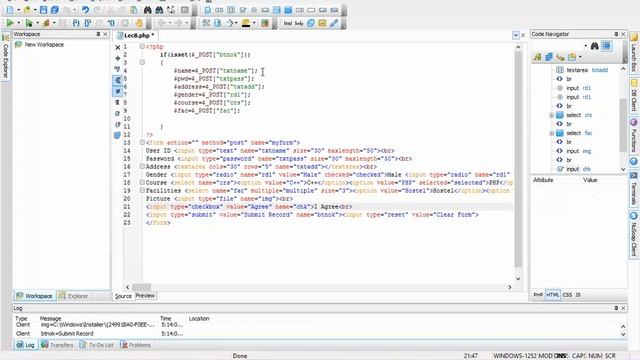Viewport: 640px width, 360px height.
Task: Click the blue pencil icon in toolbar
Action: click(x=334, y=23)
